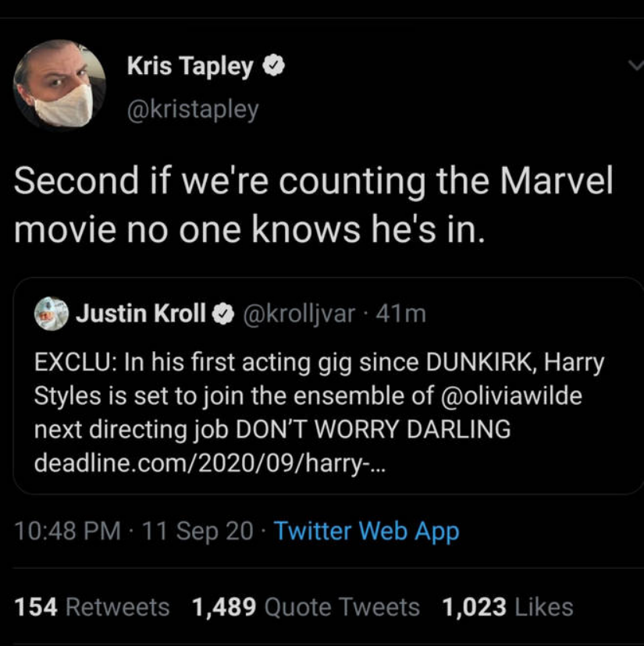This screenshot has height=646, width=644.
Task: Visit the @kristapley handle
Action: pyautogui.click(x=192, y=109)
